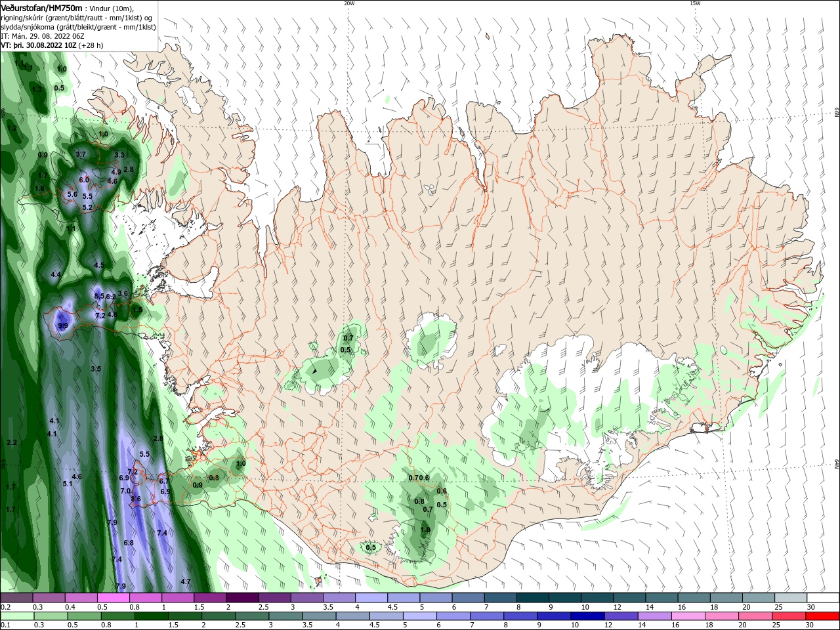This screenshot has height=630, width=840.
Task: Click the 8.6 precipitation value
Action: pos(136,499)
